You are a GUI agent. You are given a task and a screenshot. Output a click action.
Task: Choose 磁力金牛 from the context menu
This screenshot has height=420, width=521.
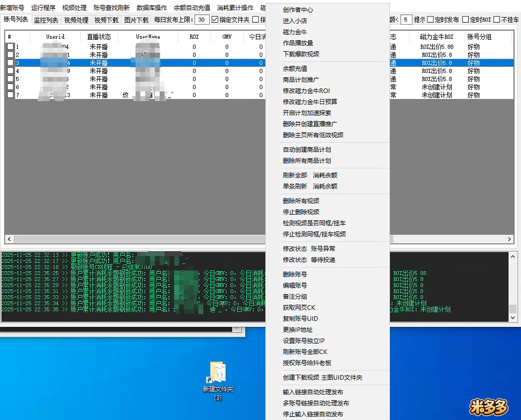pos(295,32)
